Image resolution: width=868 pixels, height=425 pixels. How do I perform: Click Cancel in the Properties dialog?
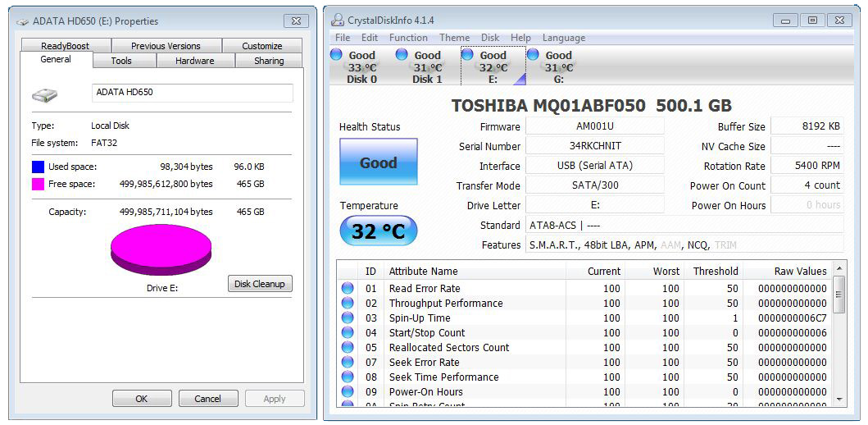(x=208, y=399)
